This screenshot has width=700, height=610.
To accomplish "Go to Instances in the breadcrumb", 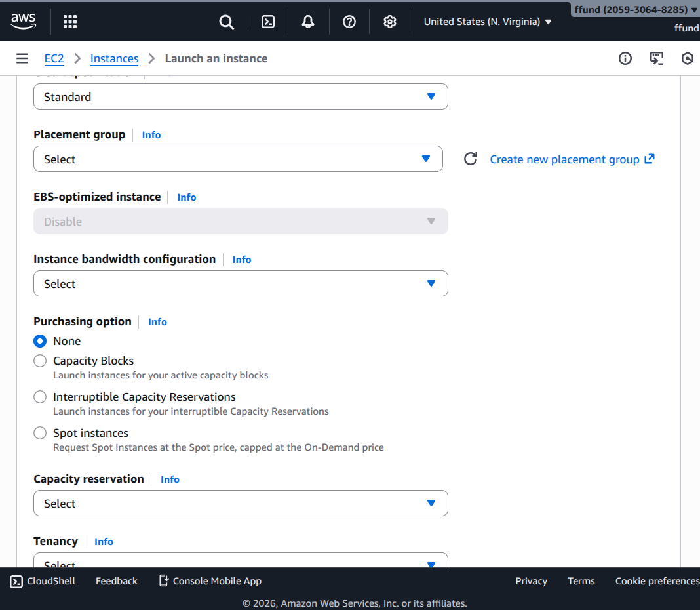I will point(114,58).
